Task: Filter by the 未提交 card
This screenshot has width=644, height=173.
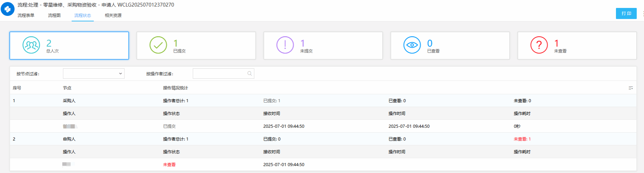Action: 323,46
